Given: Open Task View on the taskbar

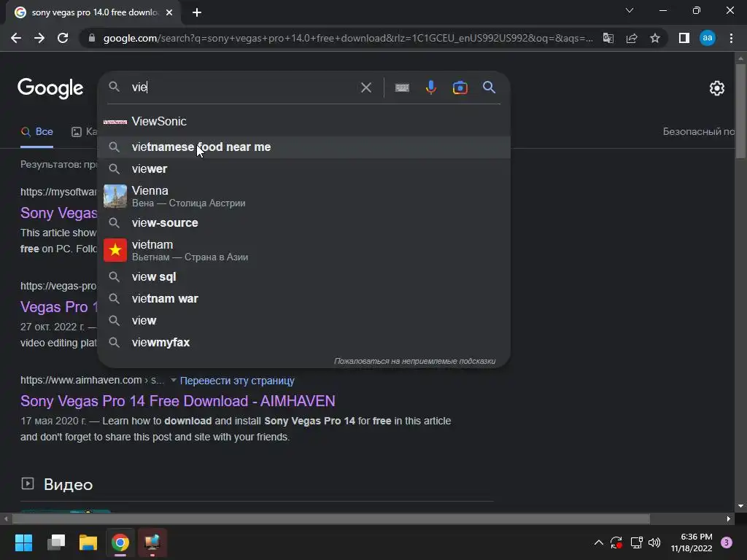Looking at the screenshot, I should (56, 542).
